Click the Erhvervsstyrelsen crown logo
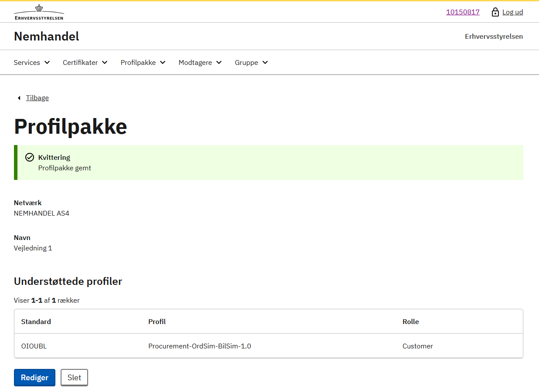The height and width of the screenshot is (392, 539). (x=39, y=12)
